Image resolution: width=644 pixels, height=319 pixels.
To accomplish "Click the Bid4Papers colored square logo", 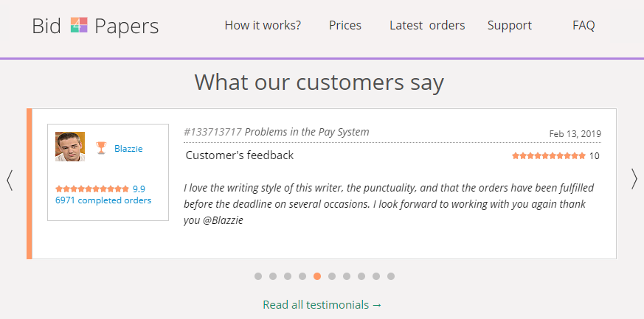I will click(79, 24).
